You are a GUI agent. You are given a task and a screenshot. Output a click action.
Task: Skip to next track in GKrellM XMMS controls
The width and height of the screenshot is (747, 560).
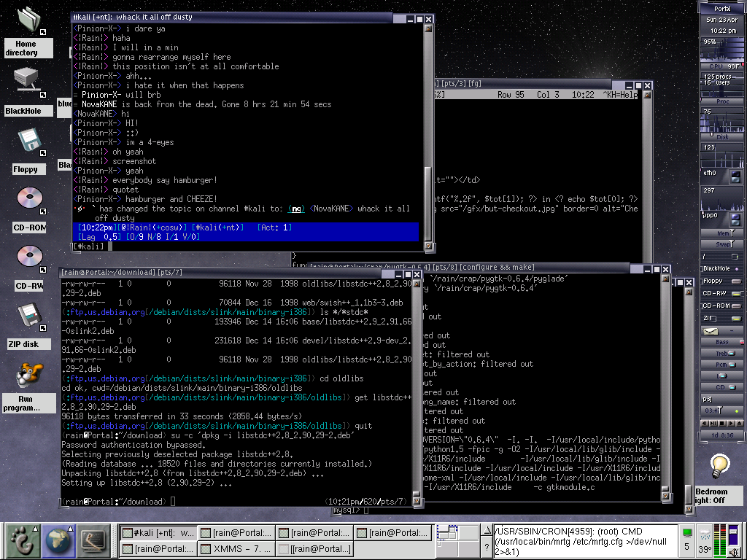[730, 423]
